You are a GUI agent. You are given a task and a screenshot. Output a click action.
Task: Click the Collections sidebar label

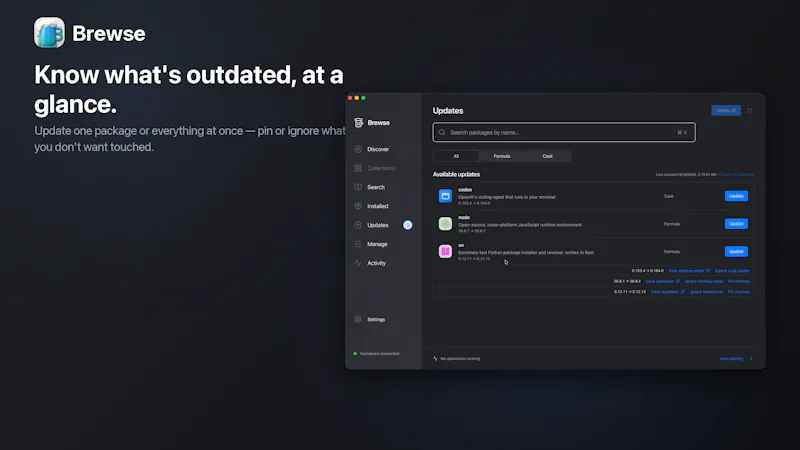click(x=381, y=168)
